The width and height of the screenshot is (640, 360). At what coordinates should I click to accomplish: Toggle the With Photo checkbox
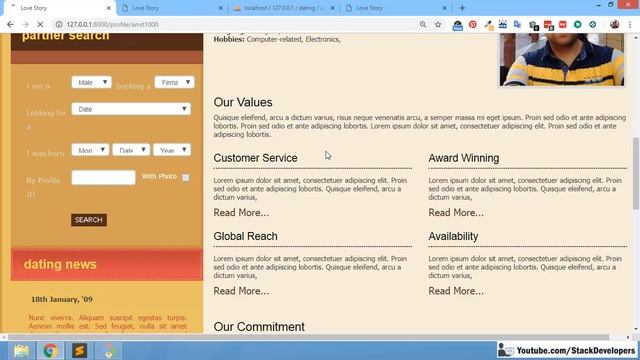click(186, 178)
